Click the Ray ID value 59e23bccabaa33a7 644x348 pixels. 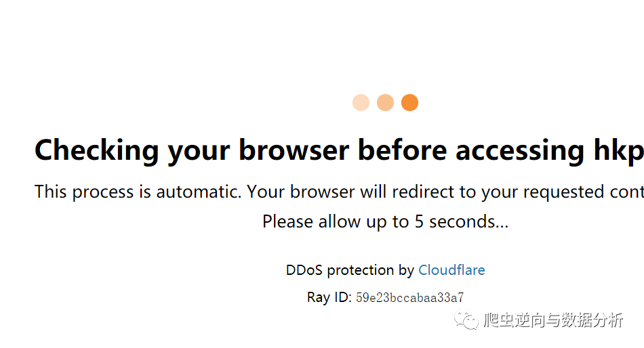(410, 297)
